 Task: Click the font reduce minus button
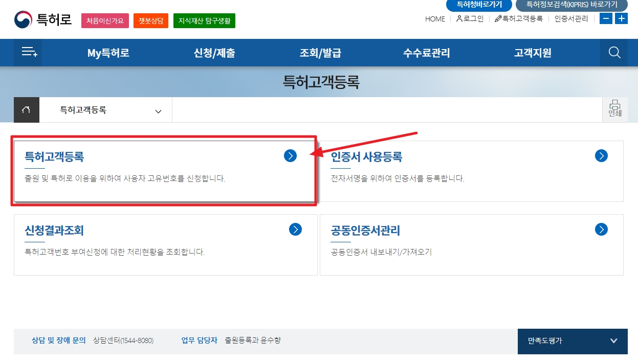(x=606, y=18)
